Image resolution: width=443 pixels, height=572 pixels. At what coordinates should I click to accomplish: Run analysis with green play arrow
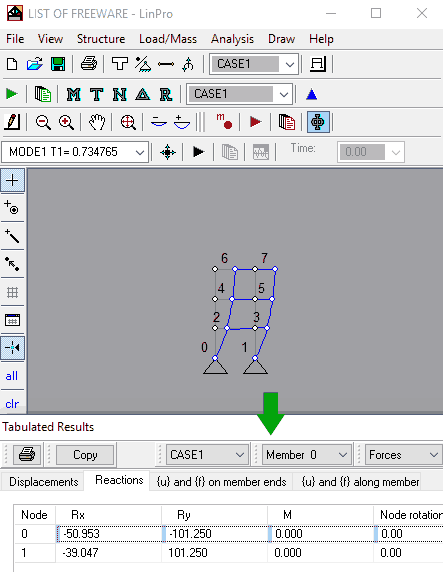[12, 94]
